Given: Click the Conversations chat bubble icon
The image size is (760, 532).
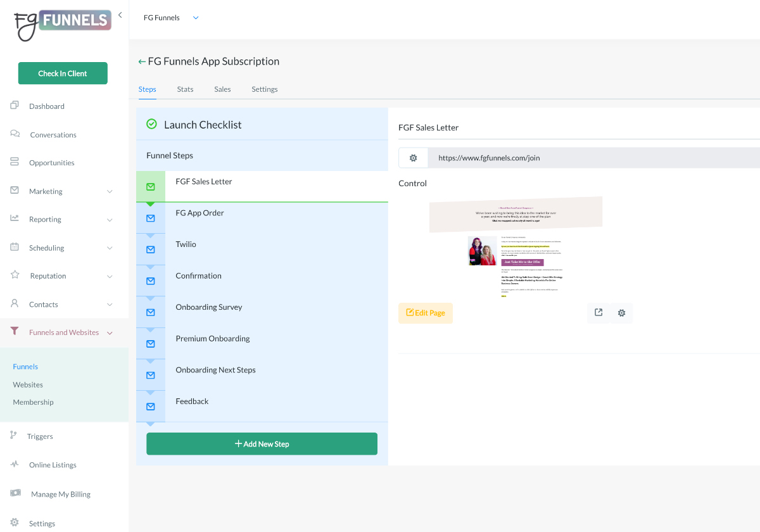Looking at the screenshot, I should (x=15, y=134).
